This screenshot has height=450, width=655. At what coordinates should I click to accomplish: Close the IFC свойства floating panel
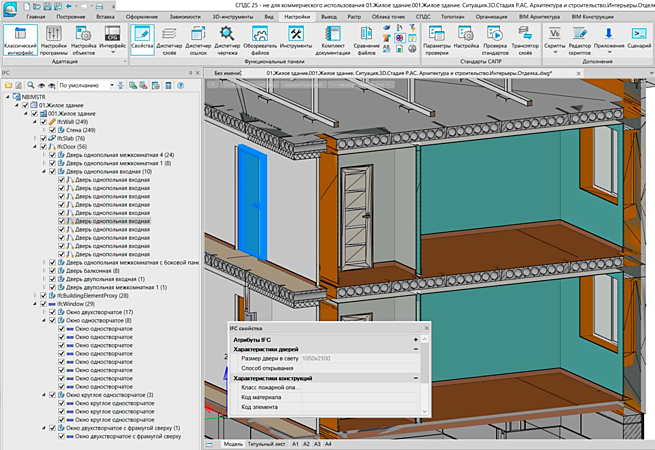pyautogui.click(x=424, y=327)
